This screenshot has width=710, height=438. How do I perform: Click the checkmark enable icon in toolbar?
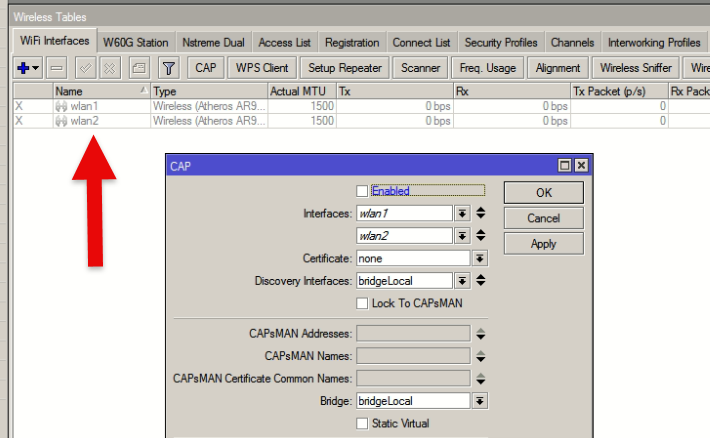[x=86, y=68]
